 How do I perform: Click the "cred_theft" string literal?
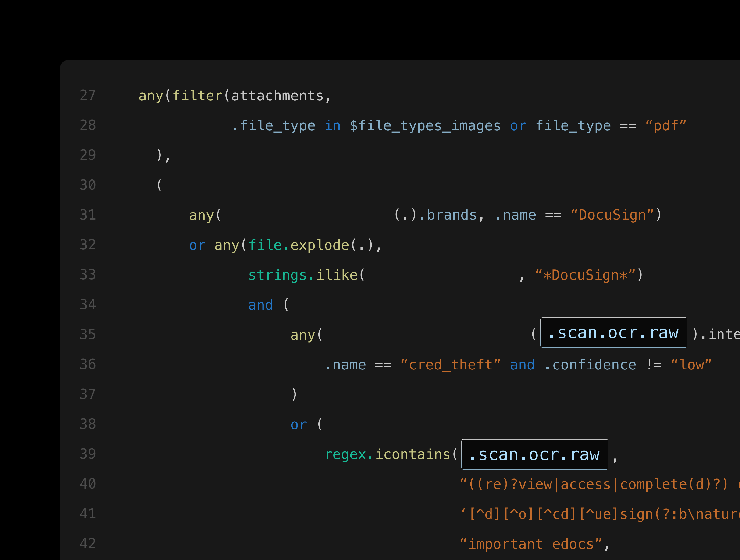[450, 365]
